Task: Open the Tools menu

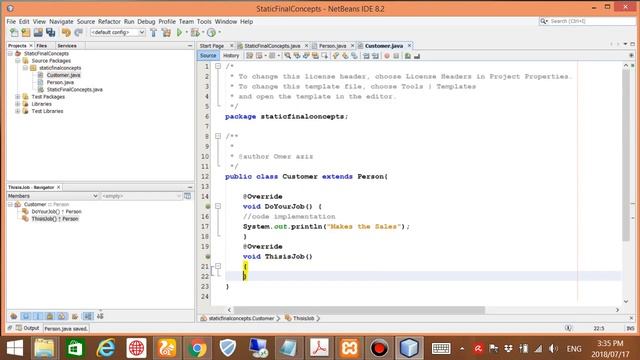Action: 204,22
